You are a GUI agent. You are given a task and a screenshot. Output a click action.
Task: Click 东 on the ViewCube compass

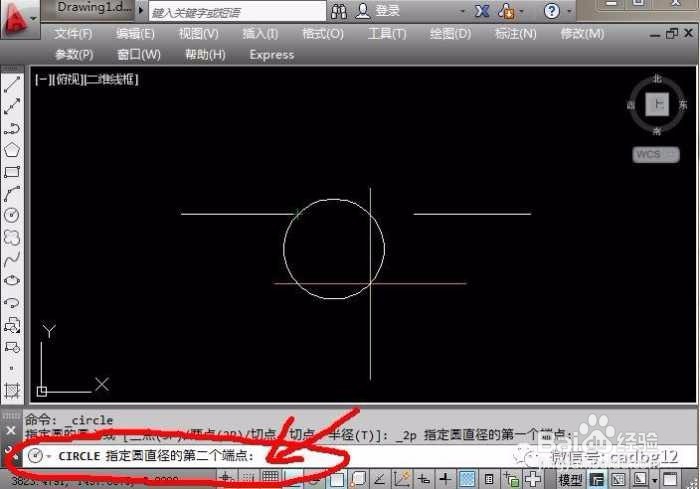[683, 105]
